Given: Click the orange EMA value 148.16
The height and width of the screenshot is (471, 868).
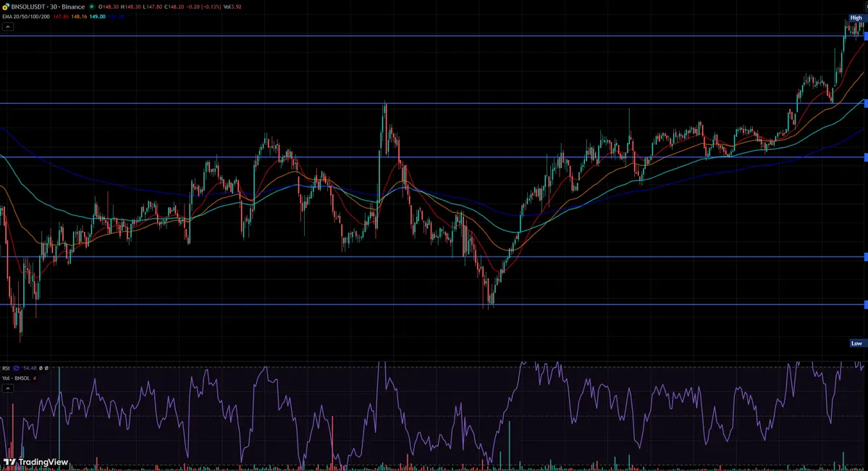Looking at the screenshot, I should click(x=79, y=17).
